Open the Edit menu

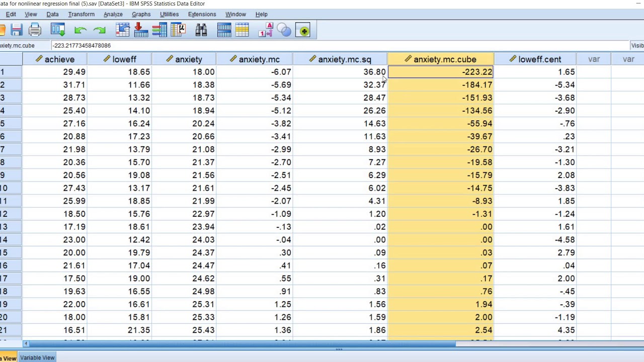pyautogui.click(x=11, y=14)
